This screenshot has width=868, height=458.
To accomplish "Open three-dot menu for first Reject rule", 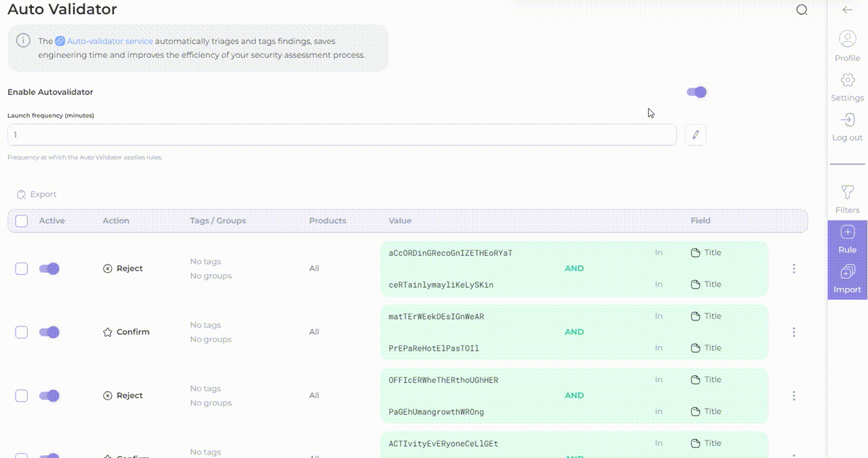I will point(793,269).
